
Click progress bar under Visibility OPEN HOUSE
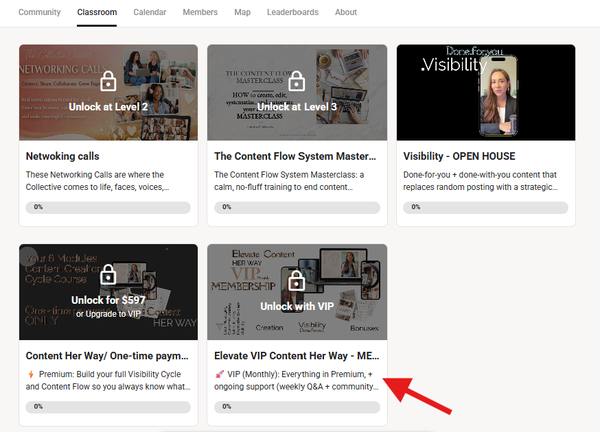click(485, 207)
